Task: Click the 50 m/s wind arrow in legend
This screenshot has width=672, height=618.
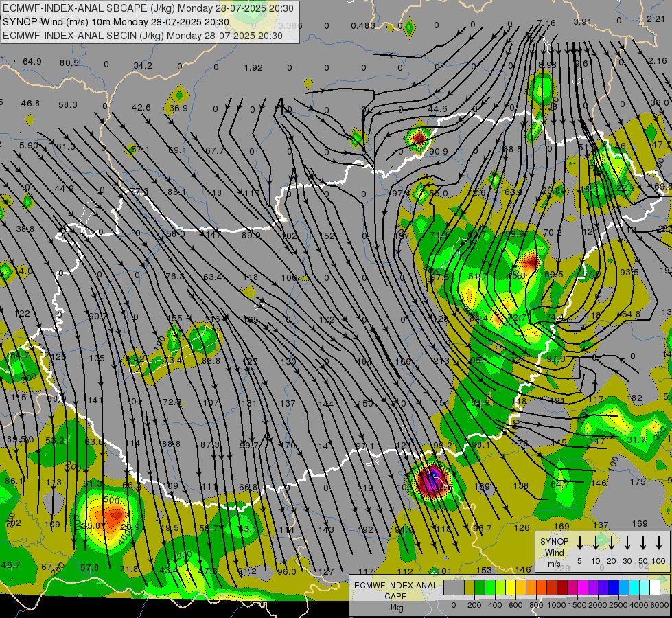Action: coord(643,543)
